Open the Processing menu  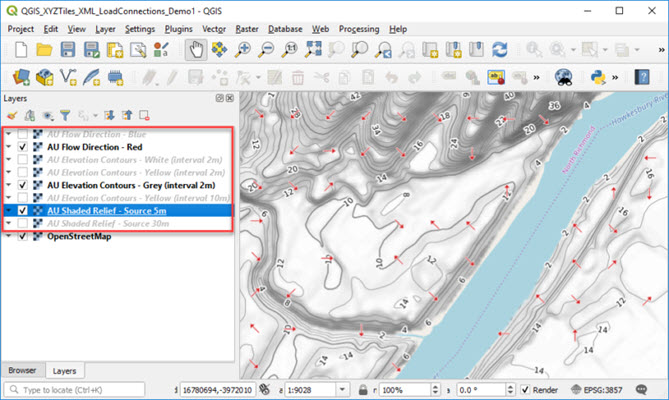click(x=359, y=29)
